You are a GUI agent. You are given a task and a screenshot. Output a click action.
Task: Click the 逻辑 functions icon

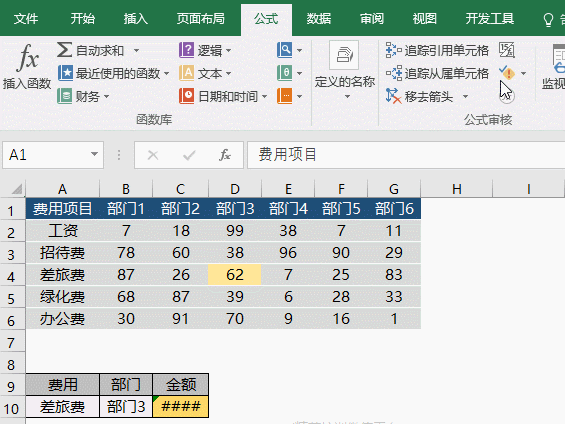[x=186, y=50]
